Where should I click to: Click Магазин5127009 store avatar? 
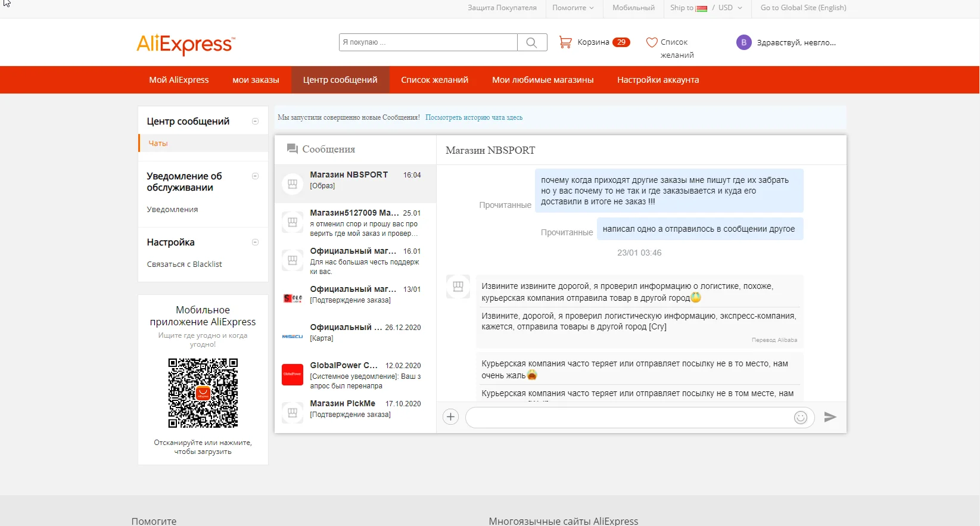[293, 222]
